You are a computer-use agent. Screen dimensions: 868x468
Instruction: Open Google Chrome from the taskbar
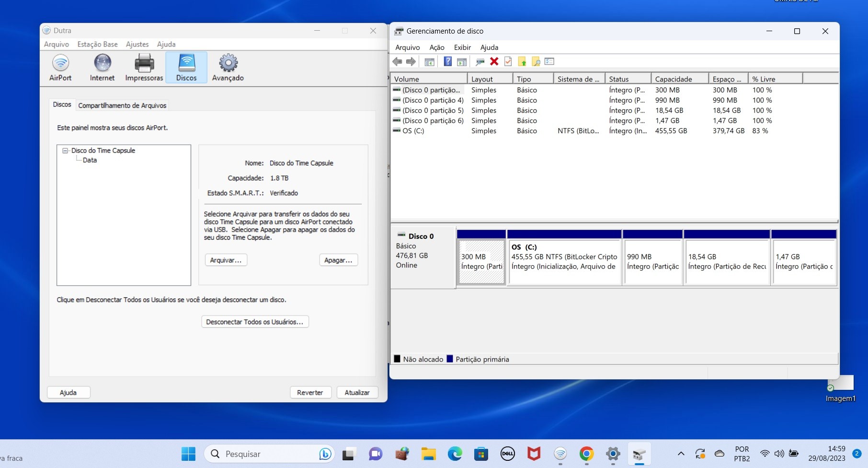coord(586,453)
